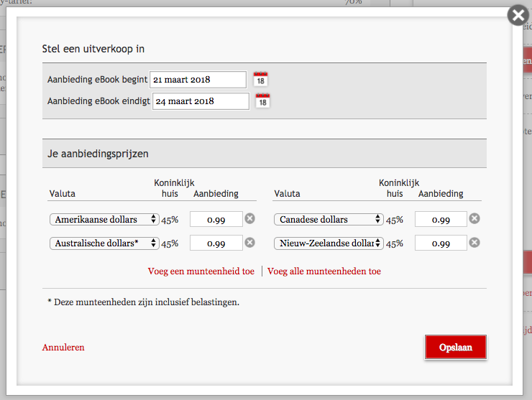Expand the Nieuw-Zeelandse dollars currency dropdown
This screenshot has width=532, height=400.
pyautogui.click(x=329, y=243)
